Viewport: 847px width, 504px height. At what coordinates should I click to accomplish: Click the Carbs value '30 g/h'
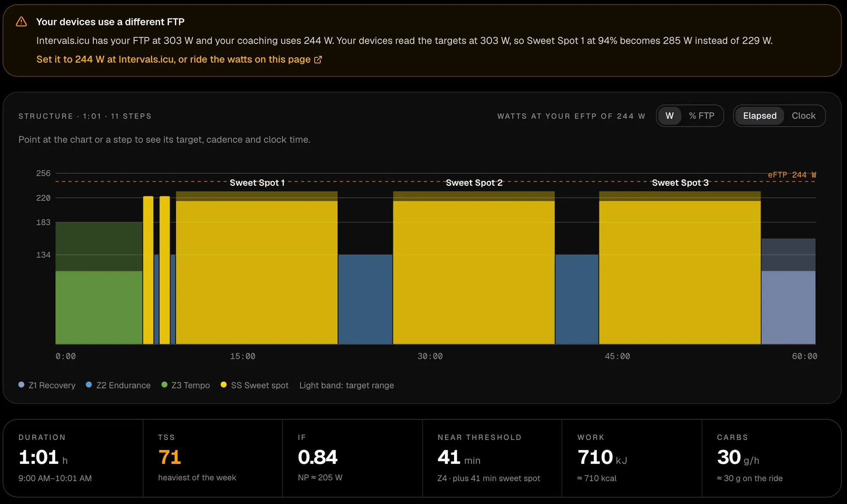[x=738, y=457]
